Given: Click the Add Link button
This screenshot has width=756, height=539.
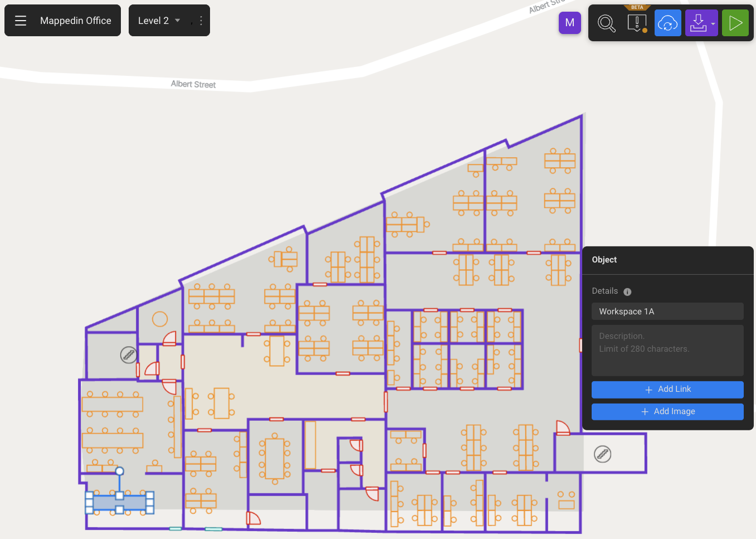Looking at the screenshot, I should click(667, 389).
